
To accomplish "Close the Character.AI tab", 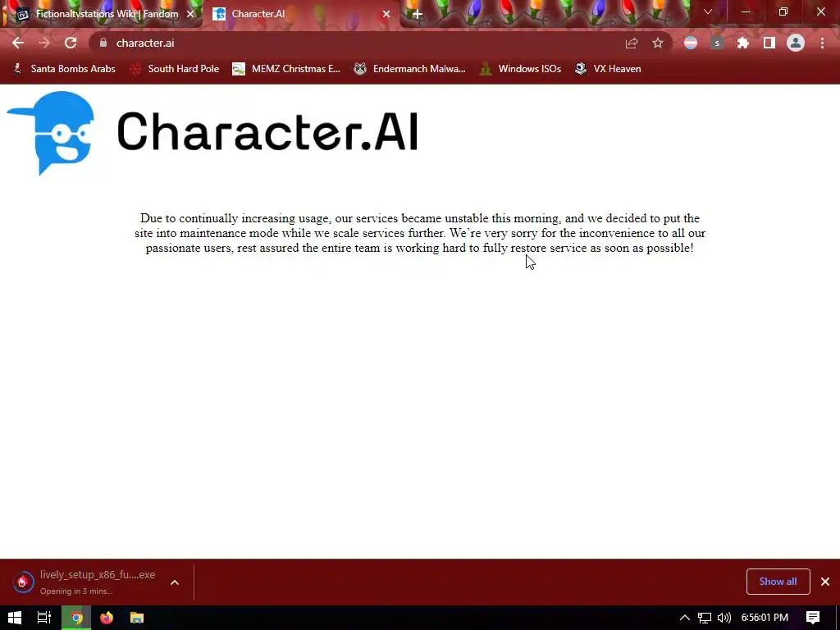I will tap(386, 14).
